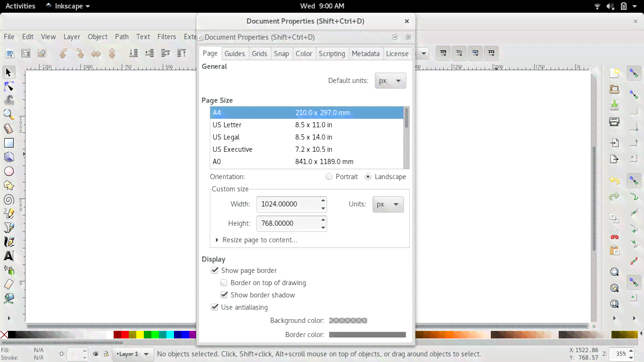
Task: Click the Rotate 90 counter-clockwise icon
Action: coord(64,53)
